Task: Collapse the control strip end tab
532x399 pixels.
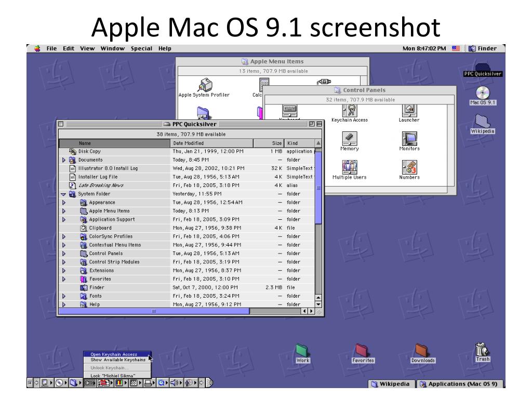Action: [209, 383]
